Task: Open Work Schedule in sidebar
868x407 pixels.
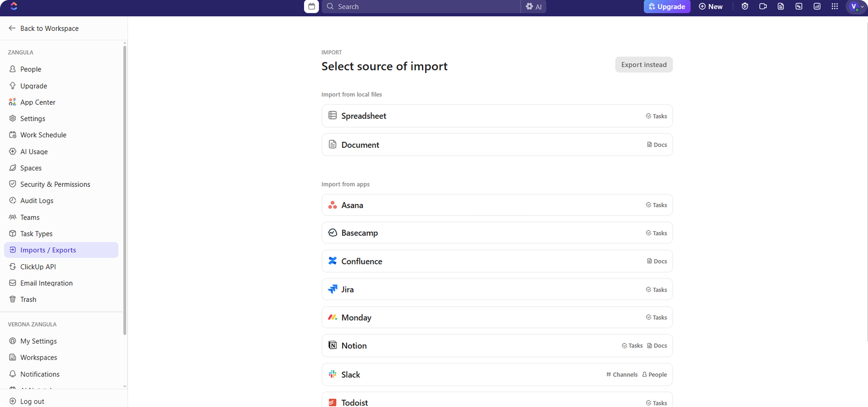Action: [x=61, y=135]
